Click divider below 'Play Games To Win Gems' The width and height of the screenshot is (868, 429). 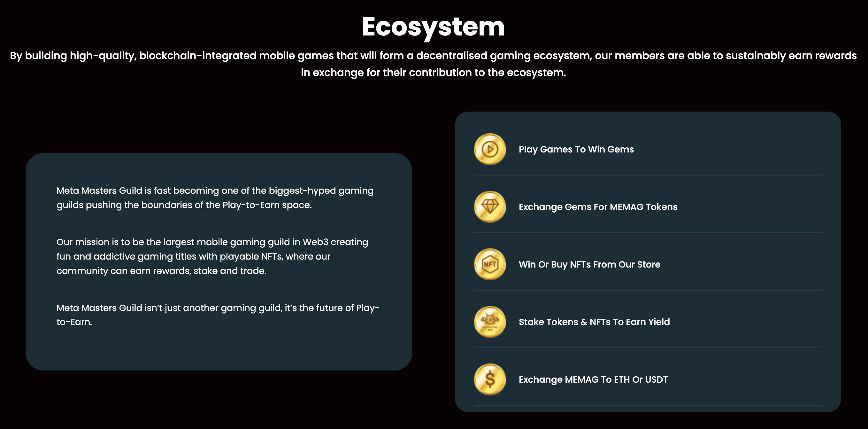point(648,175)
